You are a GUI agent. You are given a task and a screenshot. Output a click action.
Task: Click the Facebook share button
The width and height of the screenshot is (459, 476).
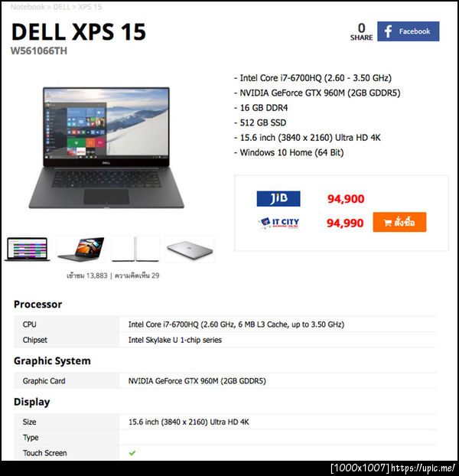coord(408,31)
